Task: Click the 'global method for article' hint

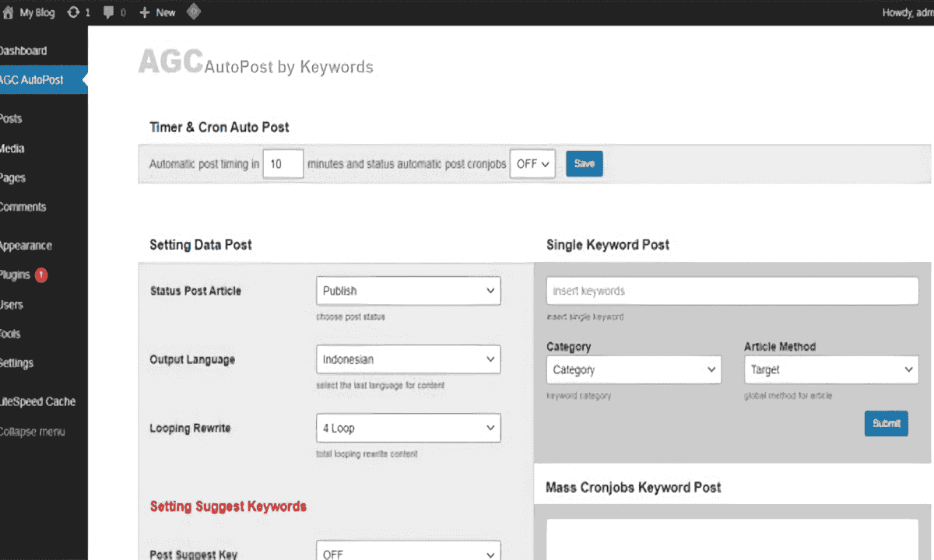Action: coord(788,396)
